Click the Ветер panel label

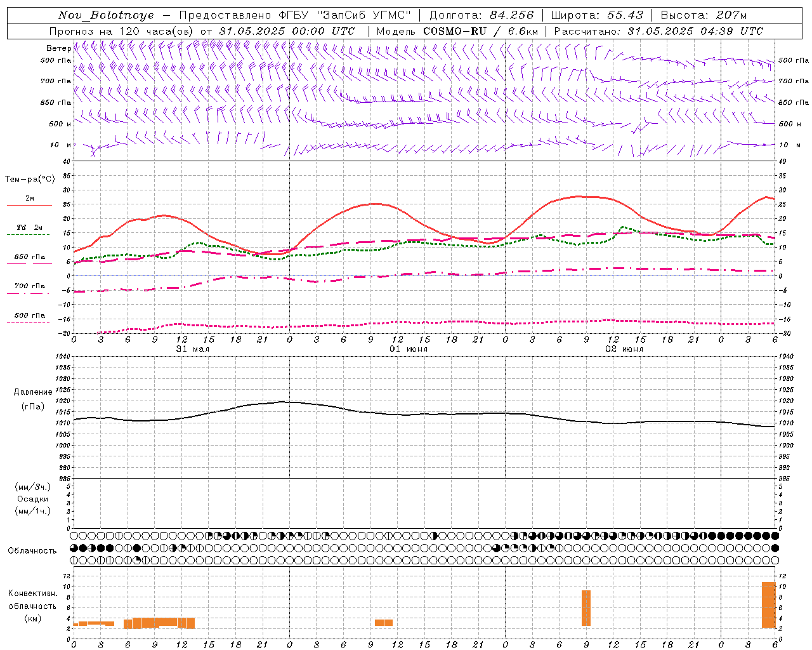tap(58, 48)
